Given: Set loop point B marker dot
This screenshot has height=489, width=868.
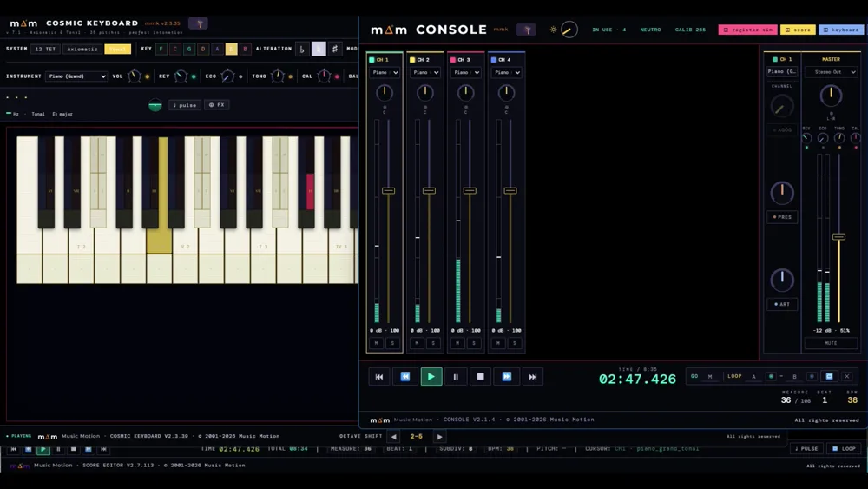Looking at the screenshot, I should coord(812,376).
